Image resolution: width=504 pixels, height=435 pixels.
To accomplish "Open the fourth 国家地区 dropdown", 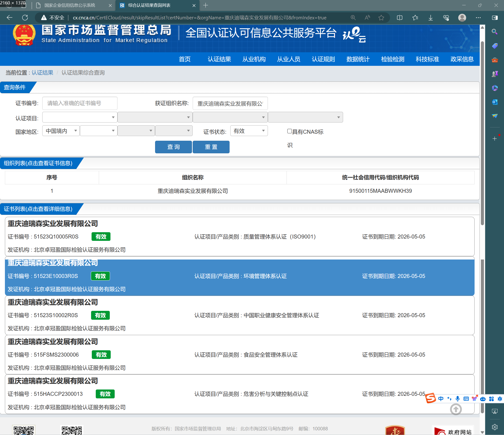I will point(174,131).
